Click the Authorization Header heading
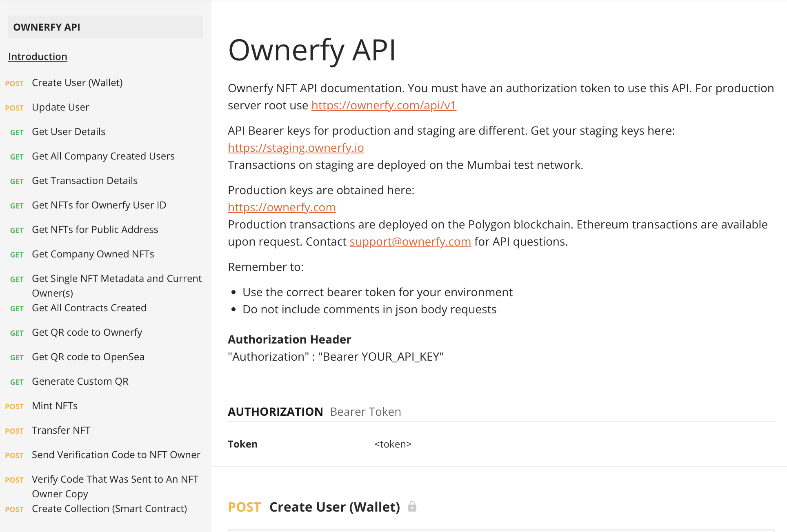Screen dimensions: 787x532 coord(289,339)
